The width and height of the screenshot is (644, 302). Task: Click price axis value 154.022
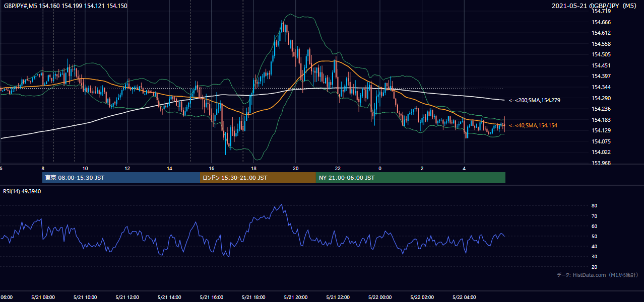[602, 152]
